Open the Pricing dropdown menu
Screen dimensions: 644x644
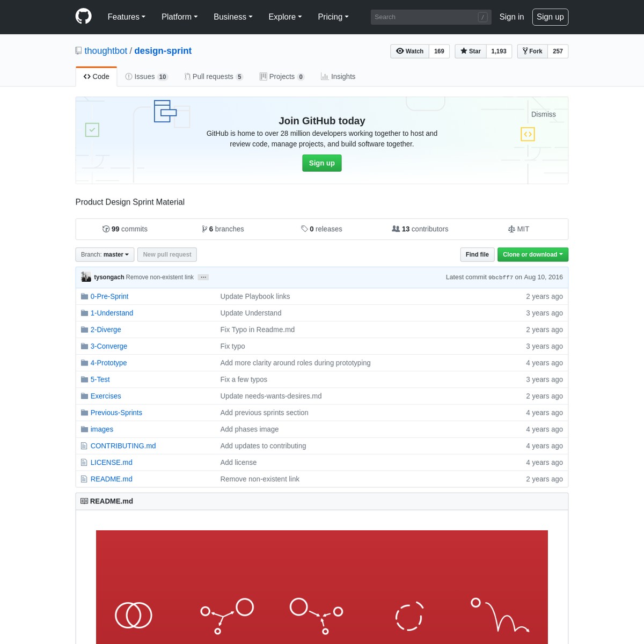click(333, 17)
